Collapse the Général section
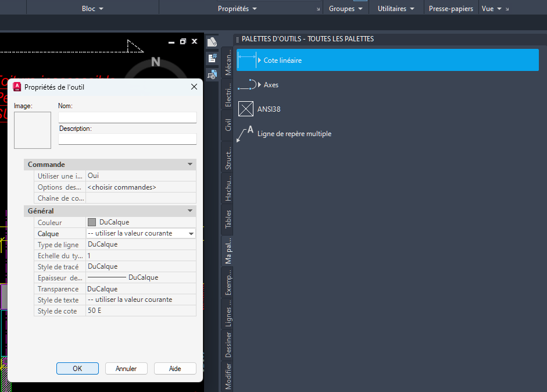Screen dimensions: 547x392 [x=190, y=211]
